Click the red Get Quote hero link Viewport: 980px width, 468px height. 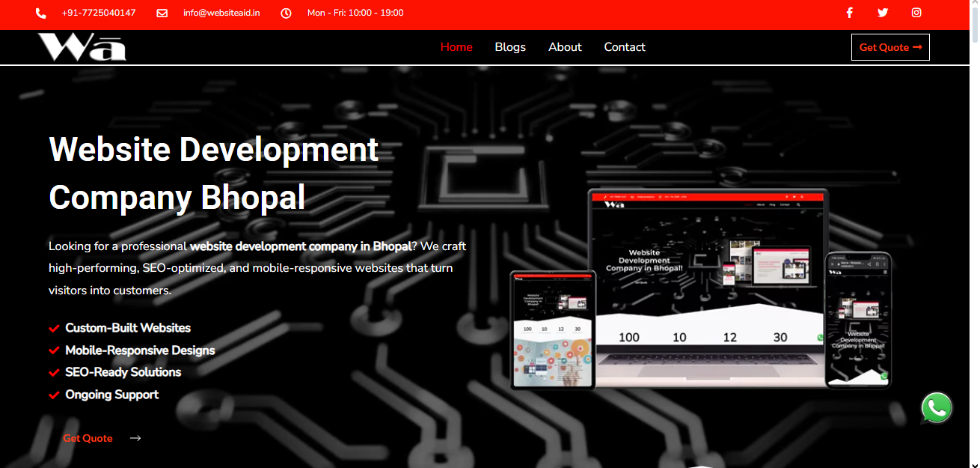pos(88,438)
